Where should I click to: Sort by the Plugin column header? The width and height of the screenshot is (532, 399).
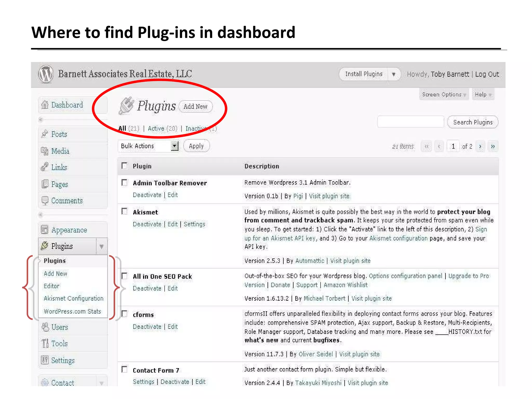pyautogui.click(x=142, y=166)
